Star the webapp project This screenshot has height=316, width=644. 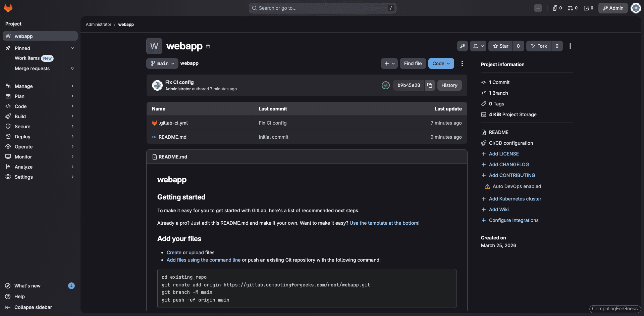[x=500, y=46]
